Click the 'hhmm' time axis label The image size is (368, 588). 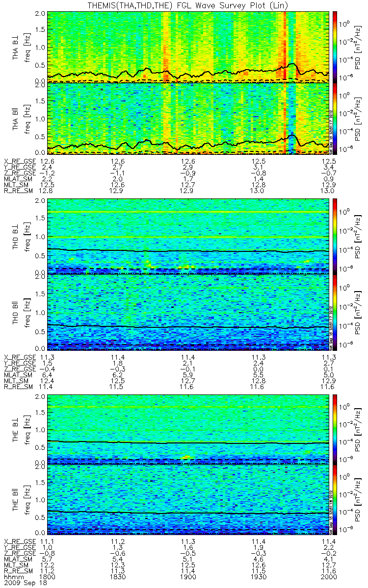(13, 577)
